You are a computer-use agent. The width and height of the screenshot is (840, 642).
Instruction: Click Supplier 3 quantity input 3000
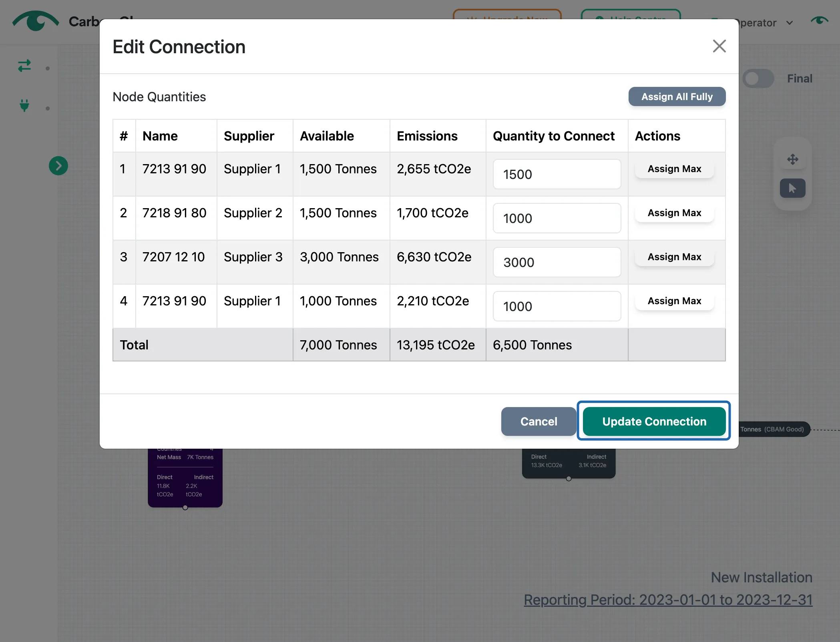557,263
